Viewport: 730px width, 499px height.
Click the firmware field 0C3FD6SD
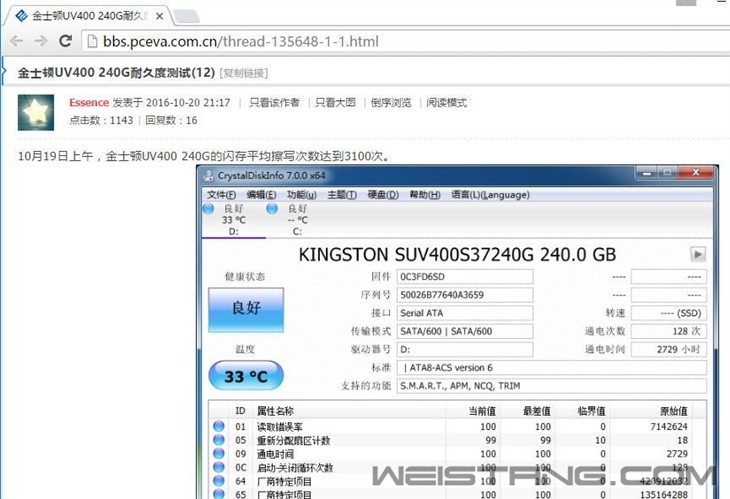[465, 276]
